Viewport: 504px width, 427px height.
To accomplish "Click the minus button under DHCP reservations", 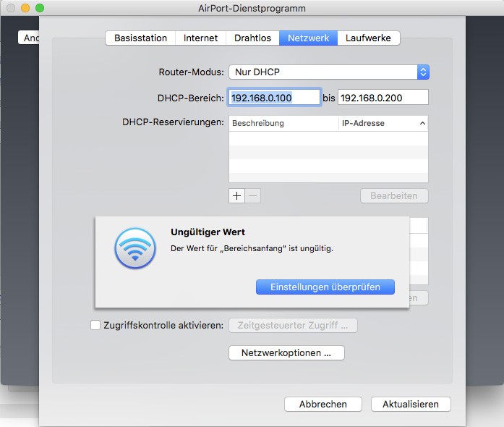I will point(253,195).
